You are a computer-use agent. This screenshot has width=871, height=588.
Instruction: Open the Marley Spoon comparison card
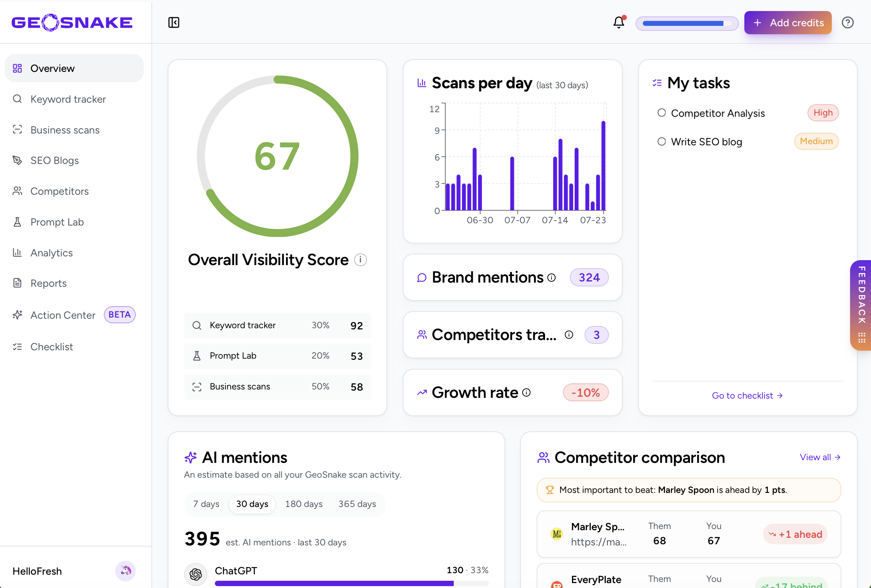point(689,534)
